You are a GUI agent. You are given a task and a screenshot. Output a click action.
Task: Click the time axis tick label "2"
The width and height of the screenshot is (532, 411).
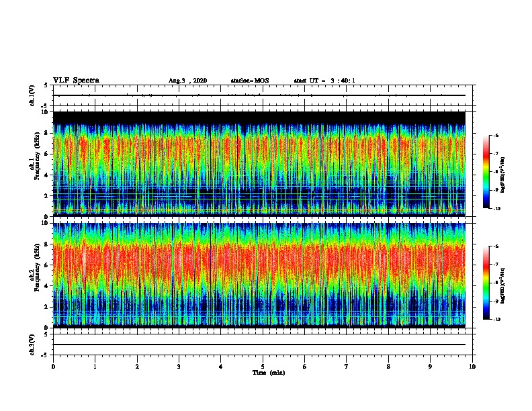(137, 367)
